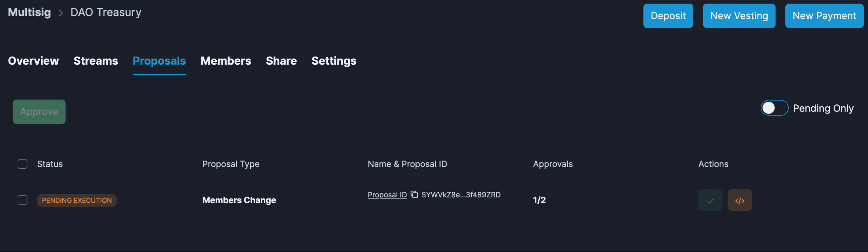The height and width of the screenshot is (252, 868).
Task: Toggle the Pending Only switch
Action: pos(774,108)
